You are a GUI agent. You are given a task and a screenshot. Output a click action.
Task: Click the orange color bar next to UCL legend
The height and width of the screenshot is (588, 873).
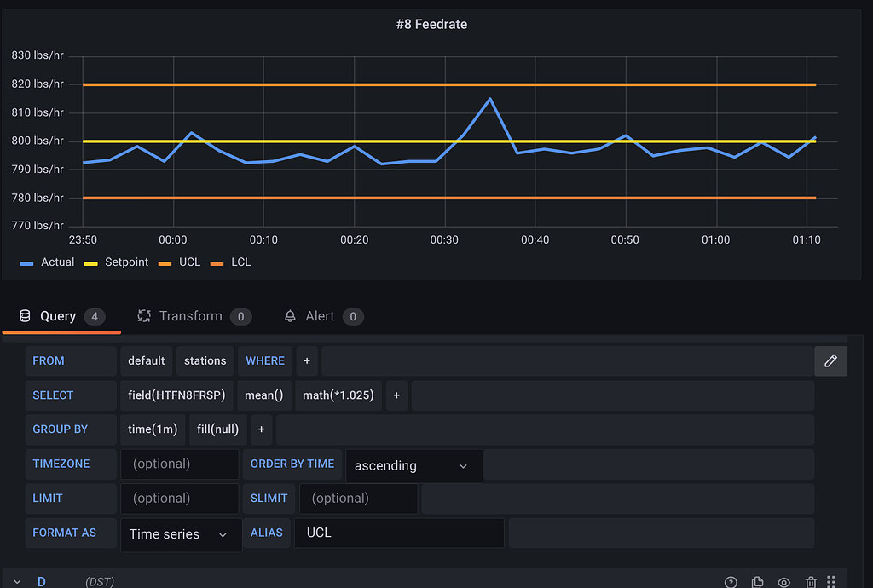165,262
